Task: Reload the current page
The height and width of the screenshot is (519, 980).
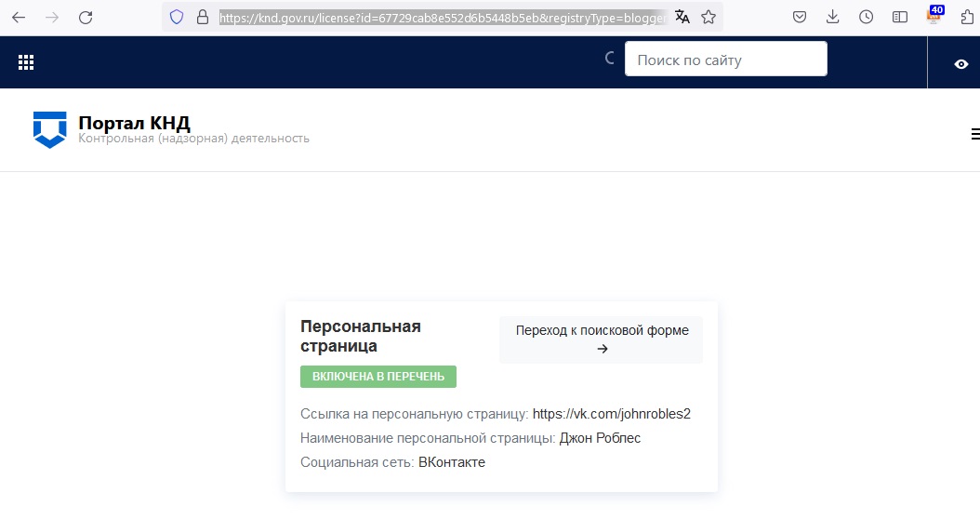Action: (x=86, y=17)
